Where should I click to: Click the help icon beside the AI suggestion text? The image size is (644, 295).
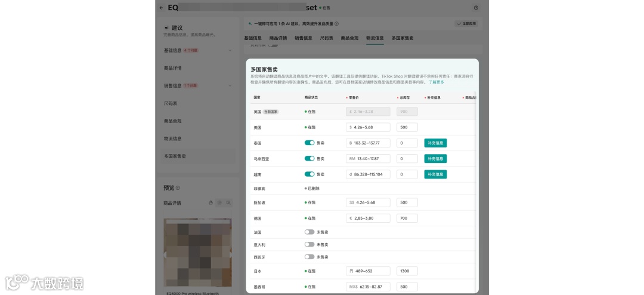(x=336, y=24)
